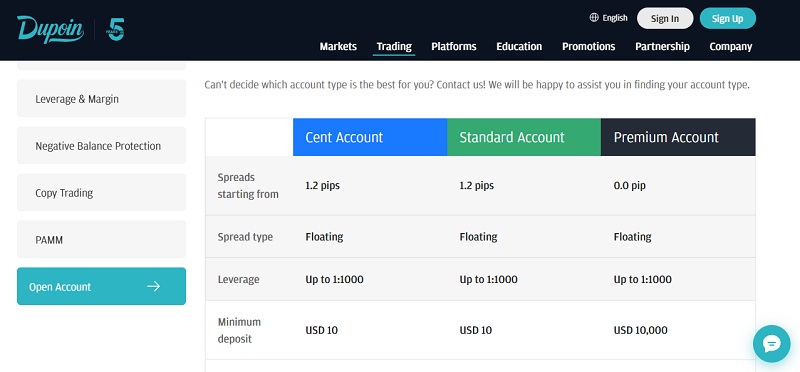Open the Education menu

(x=519, y=46)
